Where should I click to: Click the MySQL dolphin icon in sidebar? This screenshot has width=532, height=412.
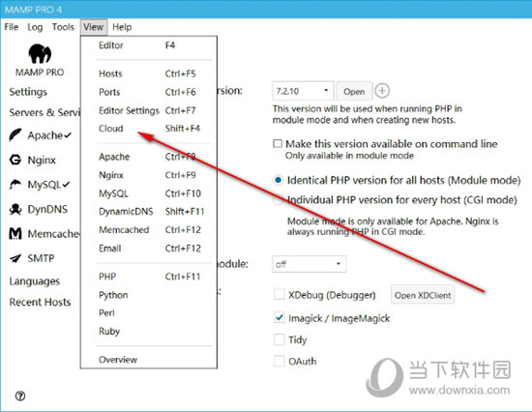(x=15, y=185)
